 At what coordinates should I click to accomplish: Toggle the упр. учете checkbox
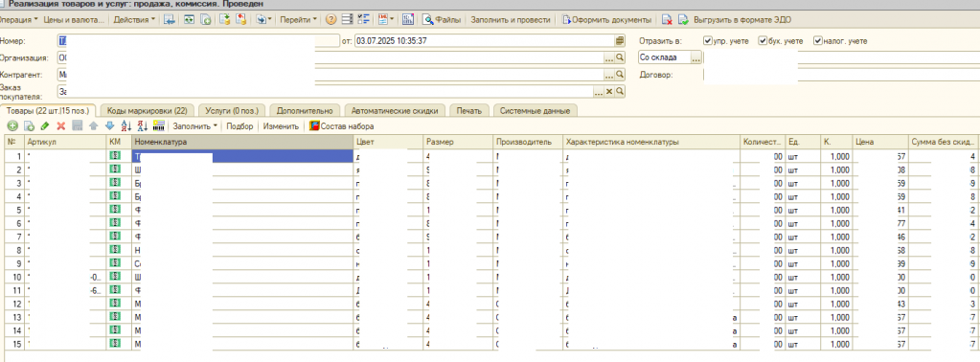708,40
